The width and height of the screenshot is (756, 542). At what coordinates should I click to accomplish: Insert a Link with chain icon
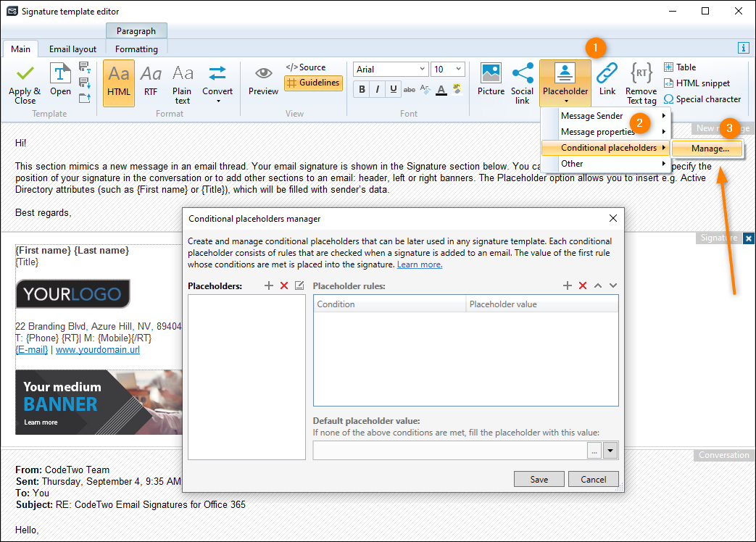(607, 80)
